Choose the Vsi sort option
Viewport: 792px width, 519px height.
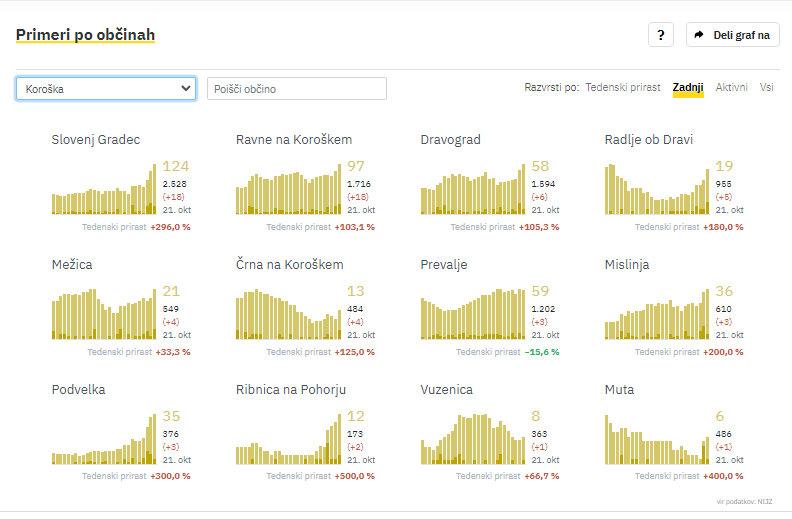coord(766,88)
